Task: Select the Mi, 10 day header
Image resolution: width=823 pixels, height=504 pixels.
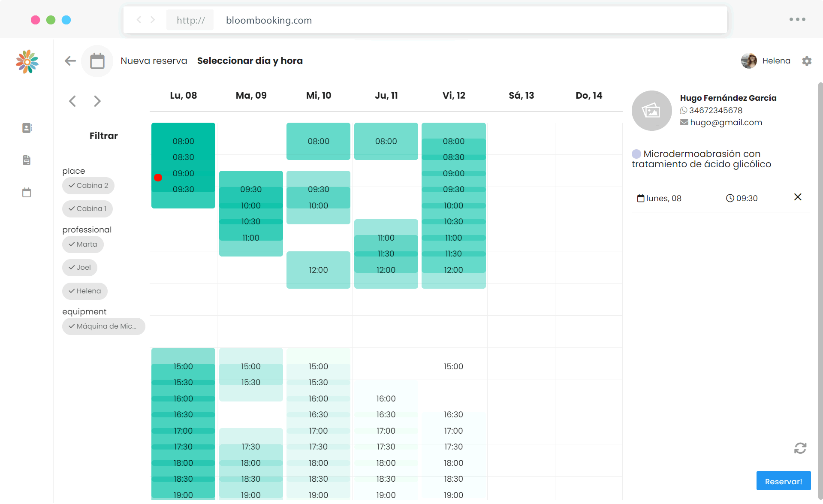Action: (319, 95)
